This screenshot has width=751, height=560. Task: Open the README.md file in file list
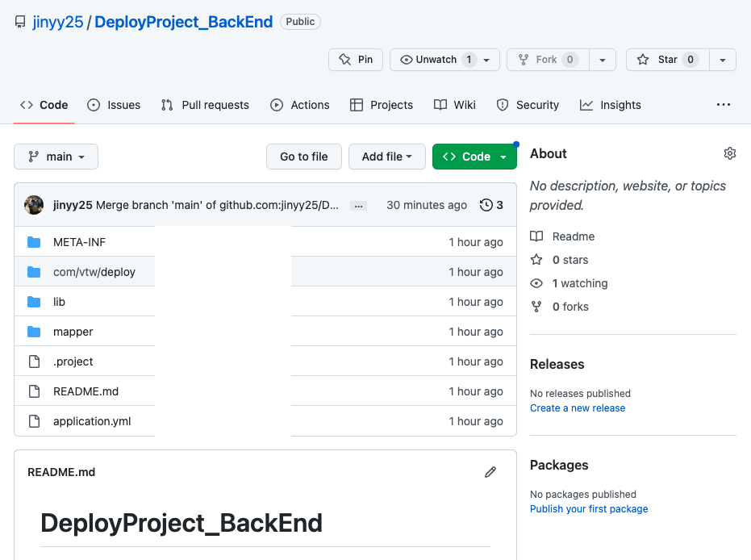(x=86, y=391)
